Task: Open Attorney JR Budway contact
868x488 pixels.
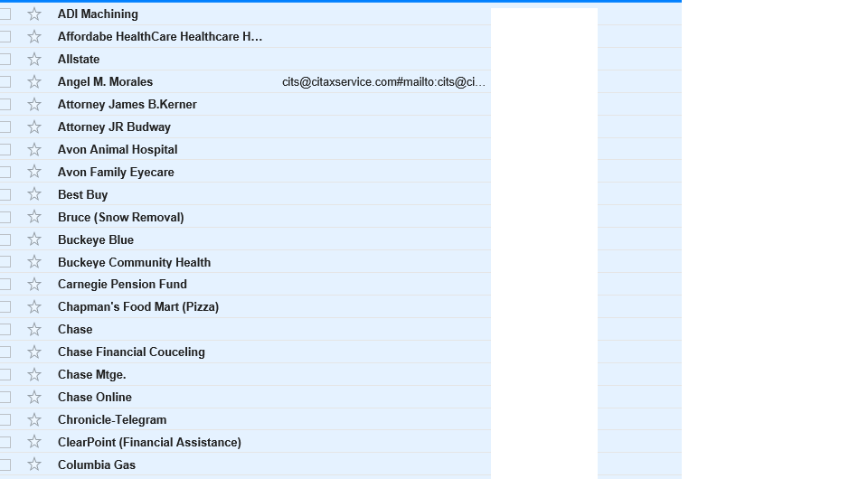Action: click(x=114, y=127)
